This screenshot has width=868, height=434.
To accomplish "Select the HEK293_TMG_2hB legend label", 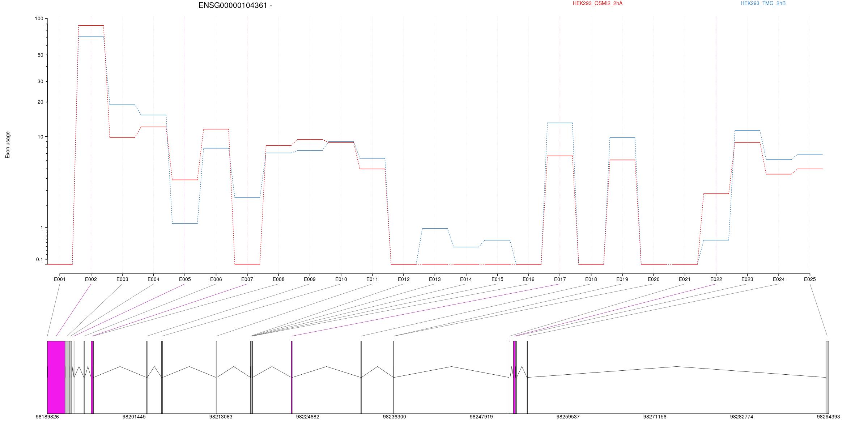I will (x=763, y=3).
